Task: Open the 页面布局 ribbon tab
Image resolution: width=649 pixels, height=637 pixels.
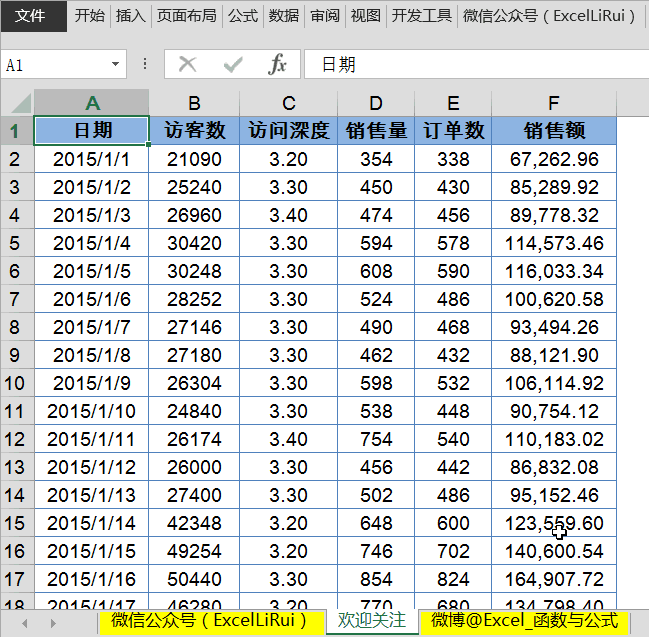Action: (x=187, y=16)
